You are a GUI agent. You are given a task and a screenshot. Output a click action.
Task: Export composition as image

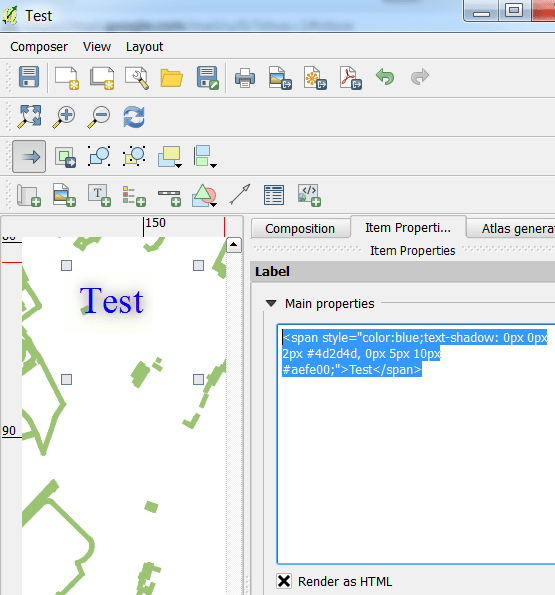280,78
